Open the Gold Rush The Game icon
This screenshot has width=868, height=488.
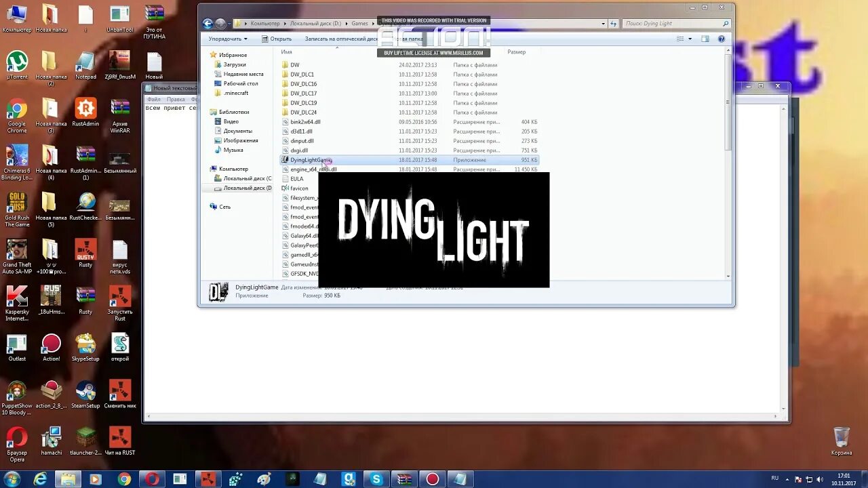(x=17, y=210)
